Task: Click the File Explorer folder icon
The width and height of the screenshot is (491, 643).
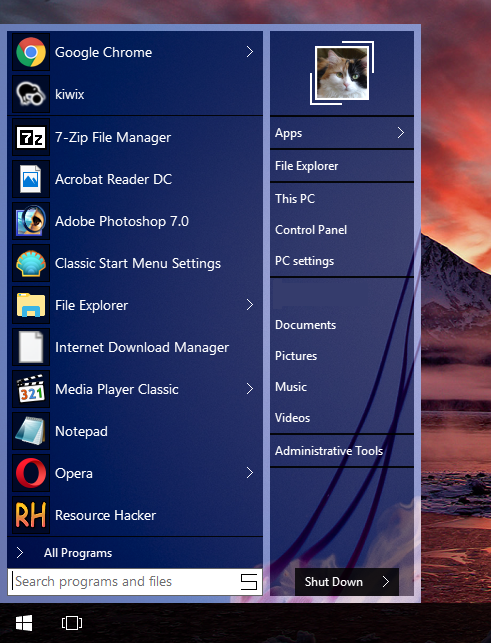Action: [x=31, y=305]
